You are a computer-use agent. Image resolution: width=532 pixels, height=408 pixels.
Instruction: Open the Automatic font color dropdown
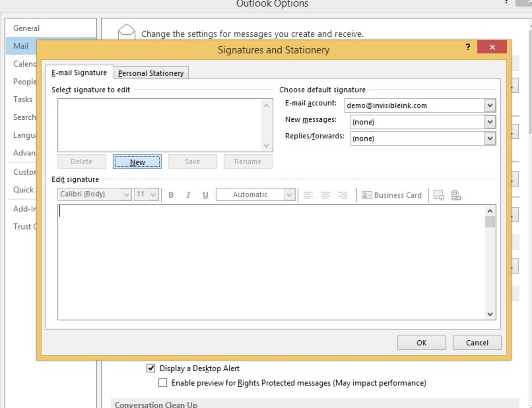(x=289, y=194)
